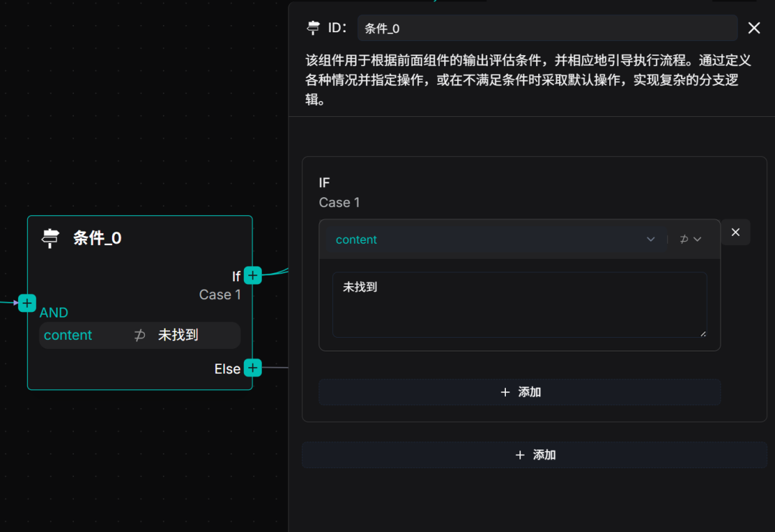This screenshot has width=775, height=532.
Task: Click the plus icon on the node's left input port
Action: click(27, 303)
